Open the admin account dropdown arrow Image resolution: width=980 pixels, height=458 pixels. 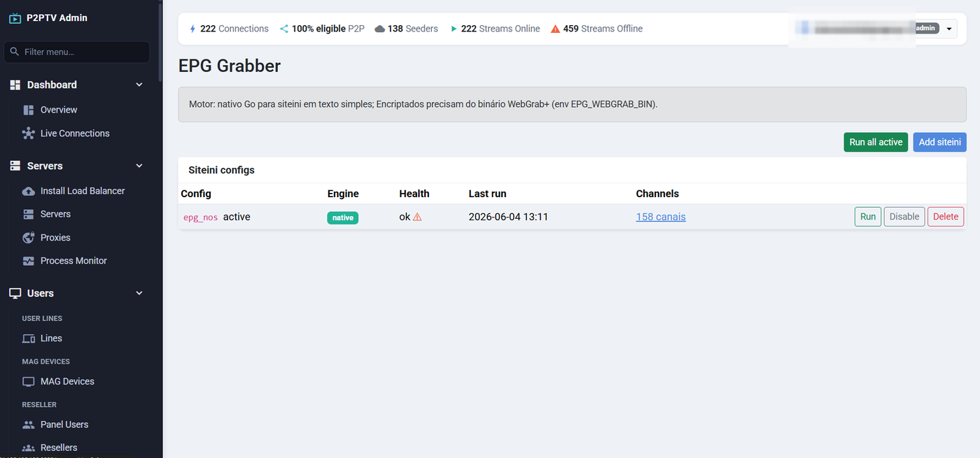[x=949, y=29]
